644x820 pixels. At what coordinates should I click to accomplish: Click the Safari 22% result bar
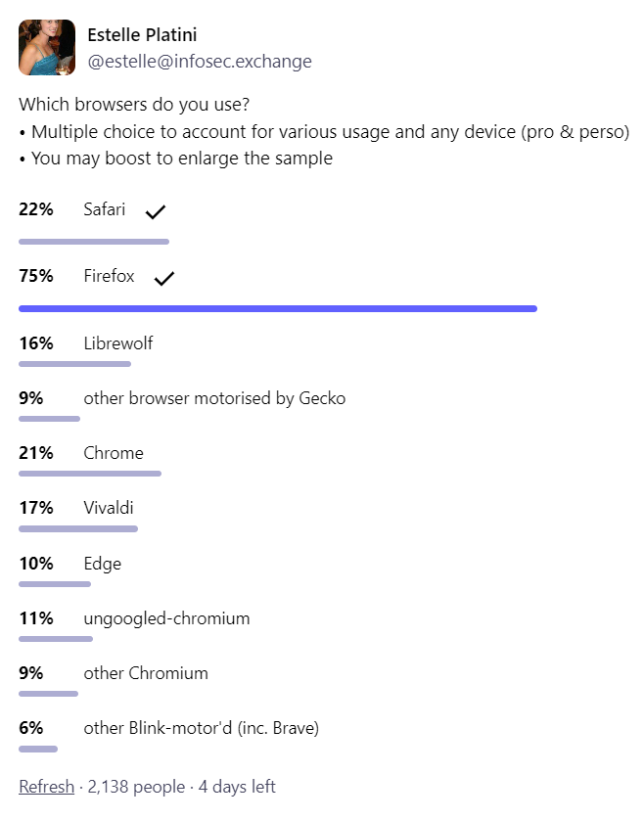tap(94, 242)
